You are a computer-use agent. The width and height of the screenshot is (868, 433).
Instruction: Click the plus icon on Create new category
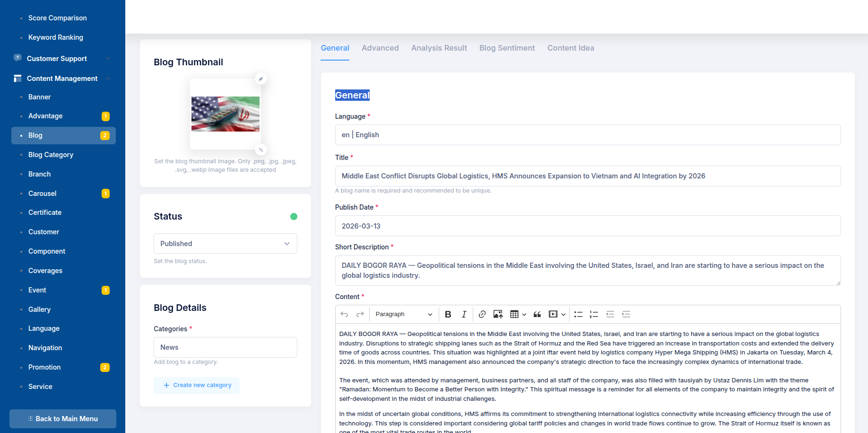(x=166, y=385)
